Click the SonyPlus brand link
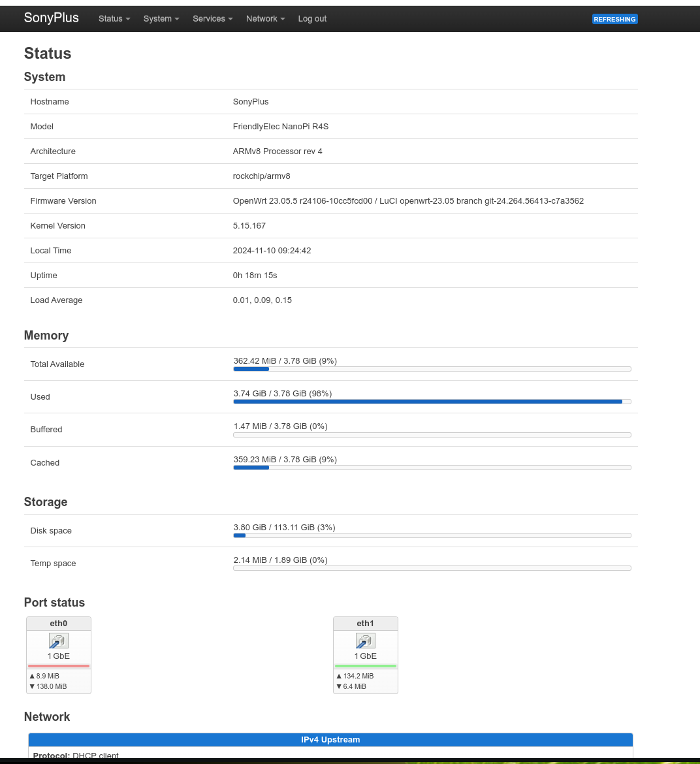This screenshot has width=700, height=764. coord(52,18)
